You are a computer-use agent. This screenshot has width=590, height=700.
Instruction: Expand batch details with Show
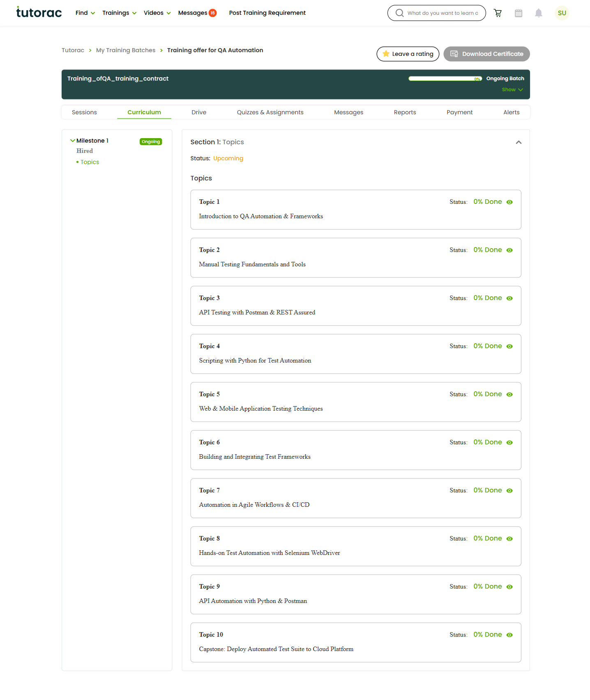pos(512,90)
